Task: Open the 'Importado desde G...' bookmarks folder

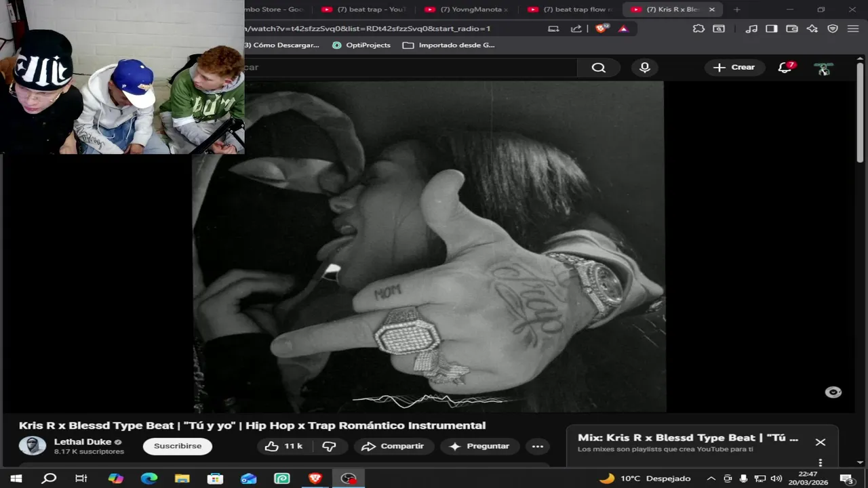Action: [448, 45]
